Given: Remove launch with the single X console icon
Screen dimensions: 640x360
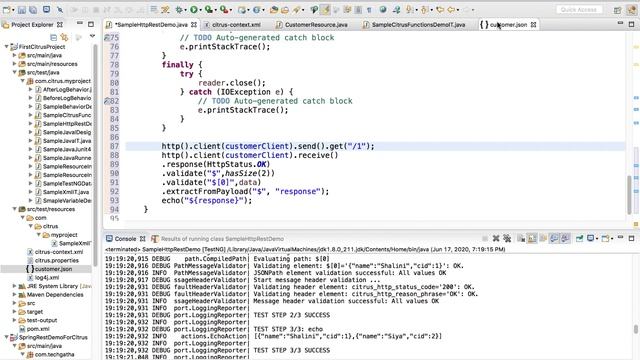Looking at the screenshot, I should coord(496,238).
